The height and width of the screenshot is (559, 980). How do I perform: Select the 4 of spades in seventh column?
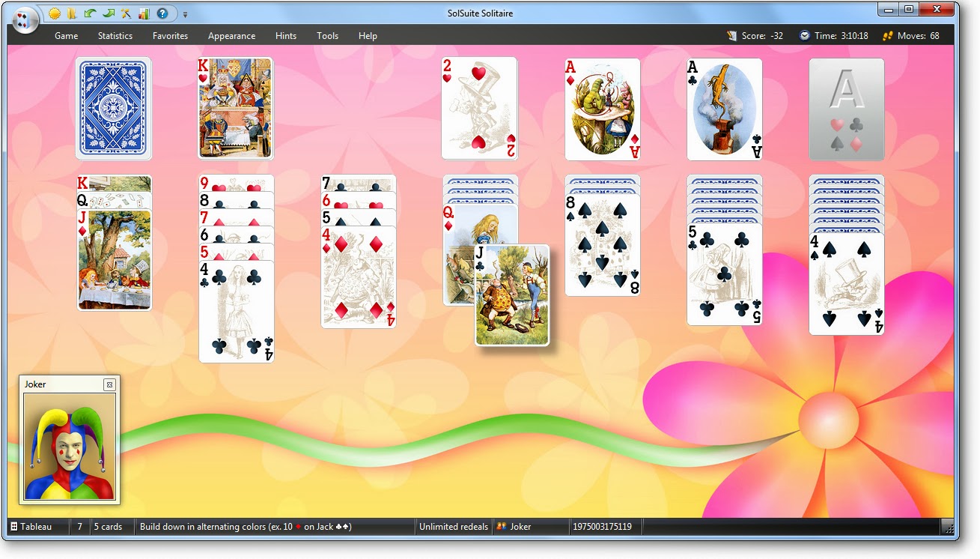click(847, 284)
